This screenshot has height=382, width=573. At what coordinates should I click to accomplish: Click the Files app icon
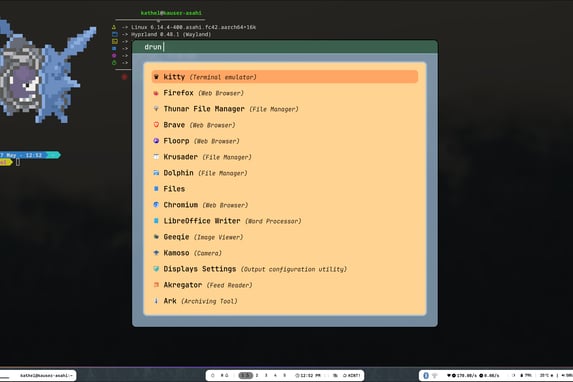click(x=156, y=189)
